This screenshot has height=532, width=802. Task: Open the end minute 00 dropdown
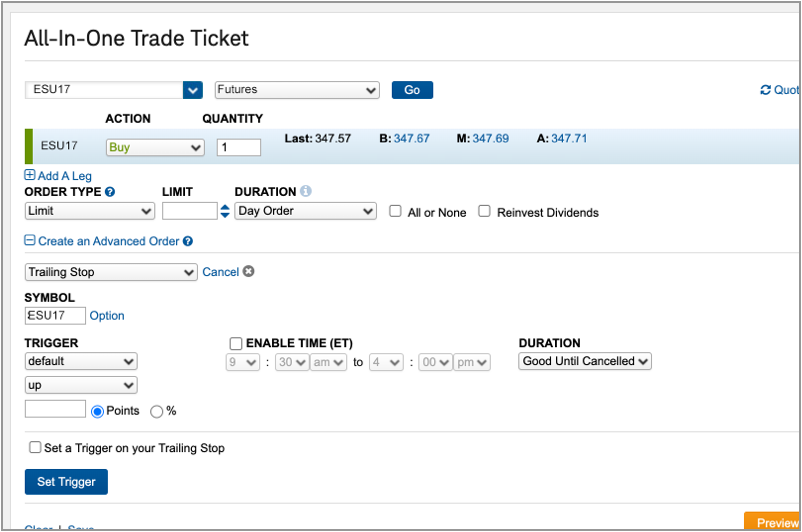click(x=436, y=362)
